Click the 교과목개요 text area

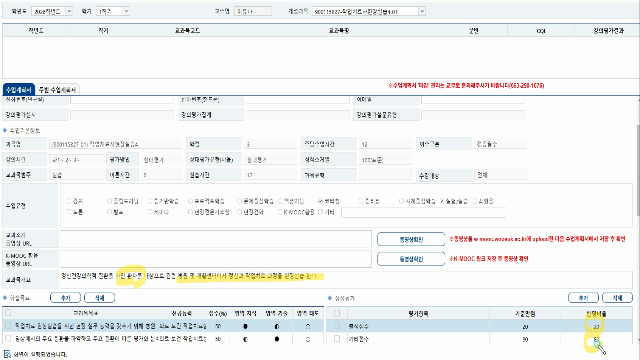tap(347, 280)
